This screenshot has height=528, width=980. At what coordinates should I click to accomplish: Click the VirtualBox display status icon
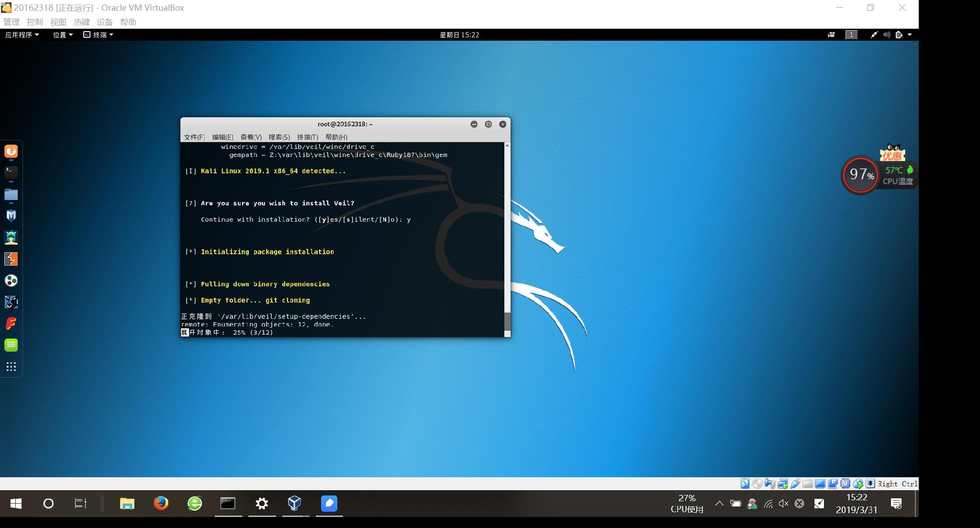pyautogui.click(x=820, y=483)
